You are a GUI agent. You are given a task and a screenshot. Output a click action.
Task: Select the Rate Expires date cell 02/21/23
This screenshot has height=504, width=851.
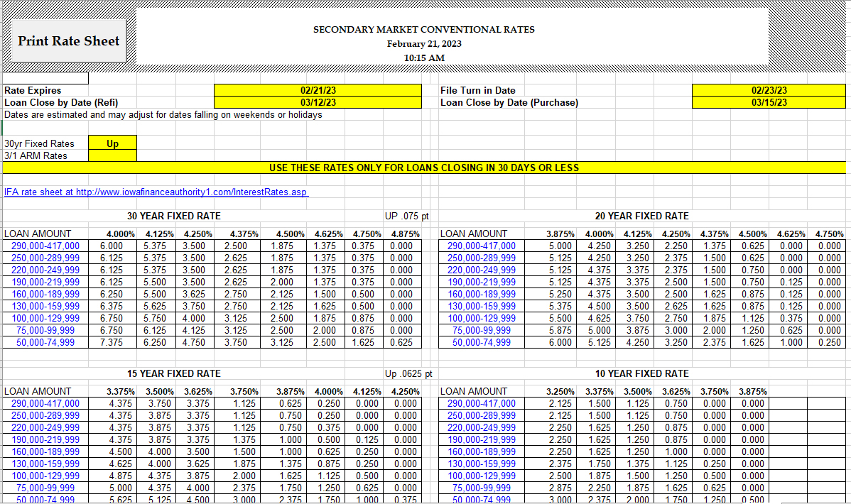pos(318,90)
